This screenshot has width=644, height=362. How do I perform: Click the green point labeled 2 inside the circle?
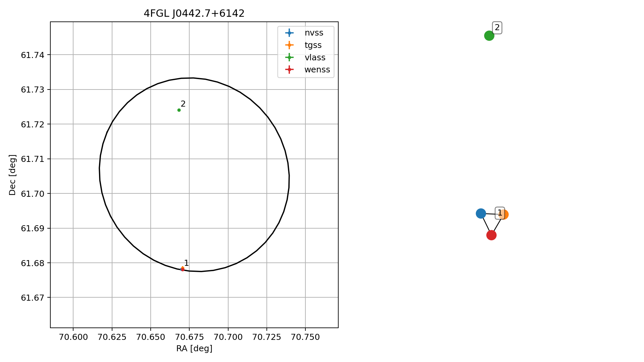[x=179, y=110]
